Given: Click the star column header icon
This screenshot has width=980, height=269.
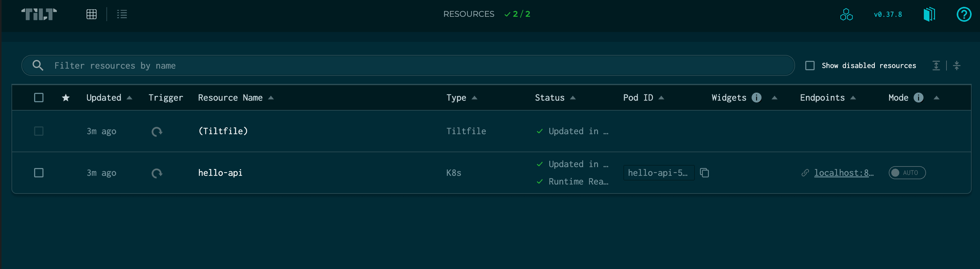Looking at the screenshot, I should pos(65,98).
